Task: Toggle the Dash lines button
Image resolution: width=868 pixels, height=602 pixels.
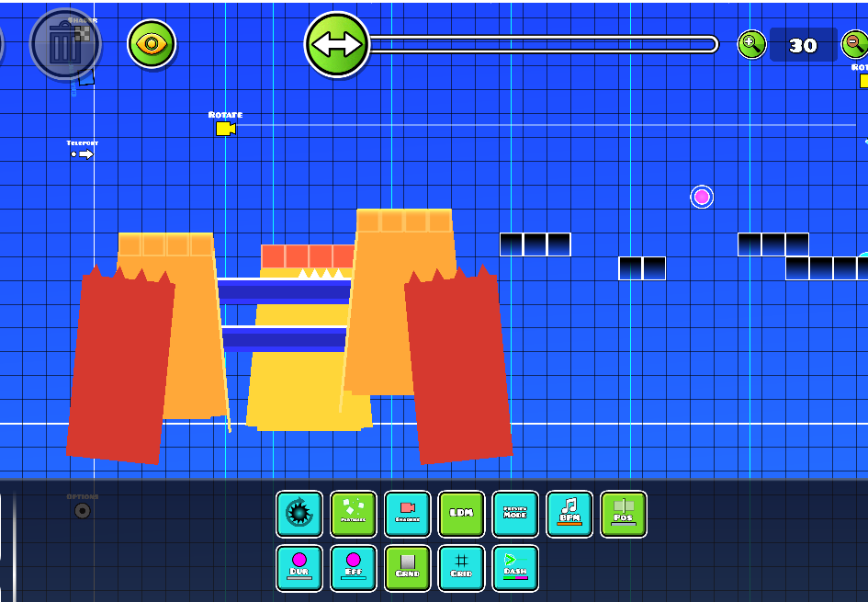Action: [515, 568]
